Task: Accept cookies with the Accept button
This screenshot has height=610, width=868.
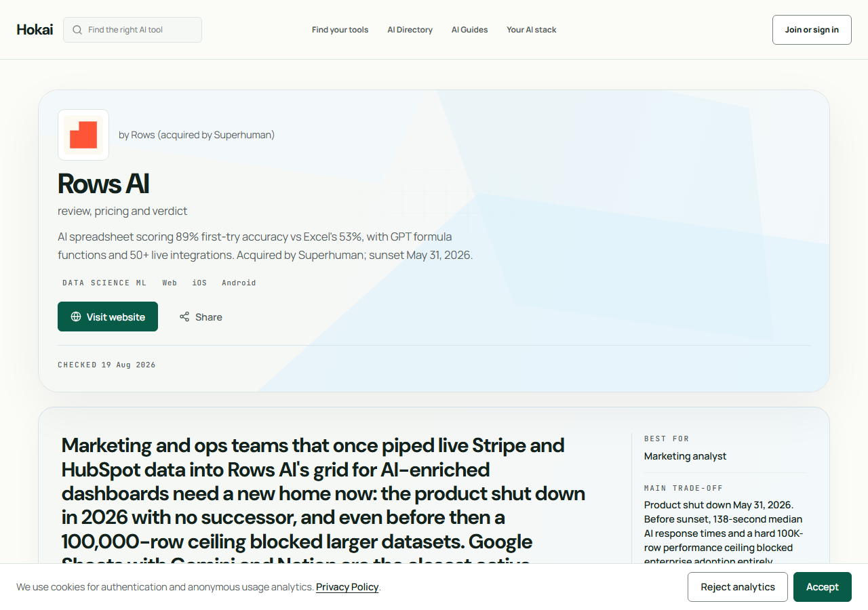Action: pyautogui.click(x=823, y=587)
